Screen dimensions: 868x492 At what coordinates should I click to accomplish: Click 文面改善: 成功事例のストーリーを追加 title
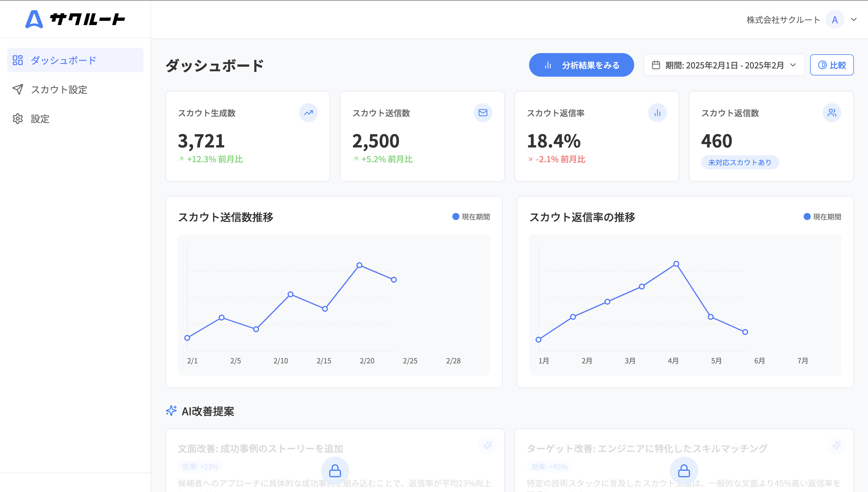pyautogui.click(x=260, y=448)
